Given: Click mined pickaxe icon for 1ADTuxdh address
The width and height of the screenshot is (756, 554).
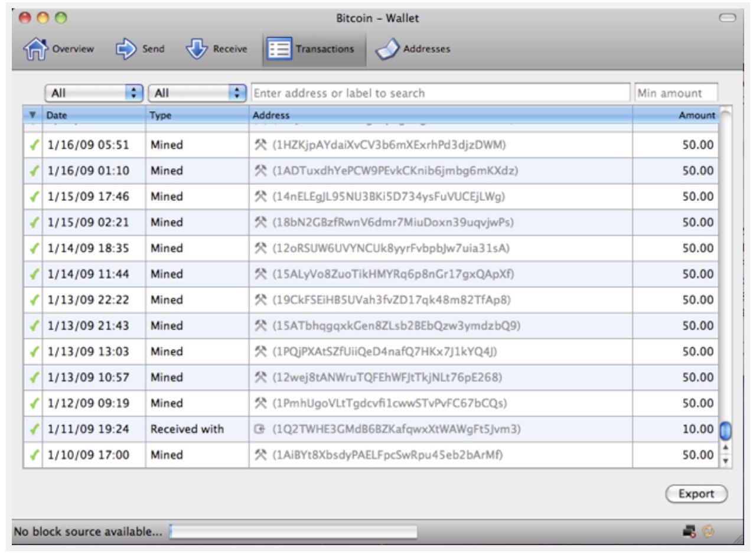Looking at the screenshot, I should (x=260, y=171).
